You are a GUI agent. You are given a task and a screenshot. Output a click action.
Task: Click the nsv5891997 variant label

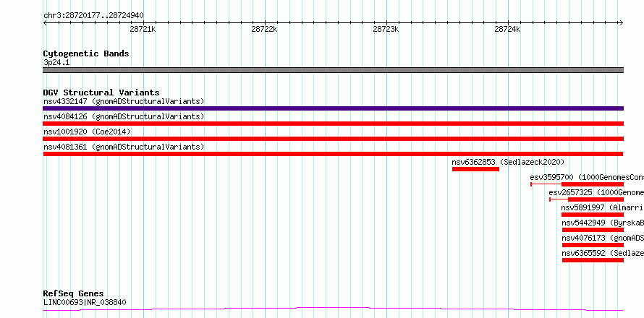(x=602, y=207)
